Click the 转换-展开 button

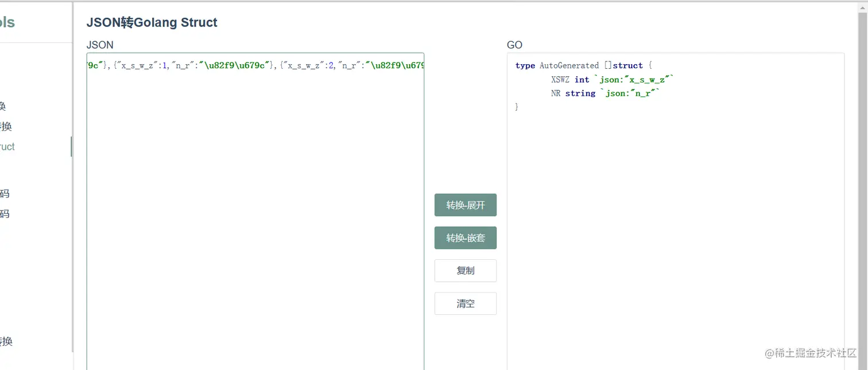tap(466, 205)
